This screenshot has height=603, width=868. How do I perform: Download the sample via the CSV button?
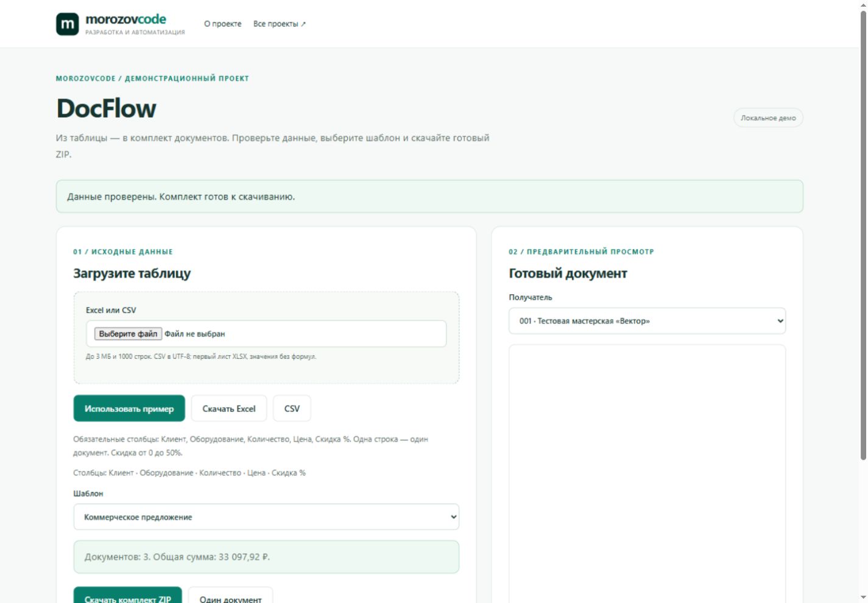coord(292,409)
